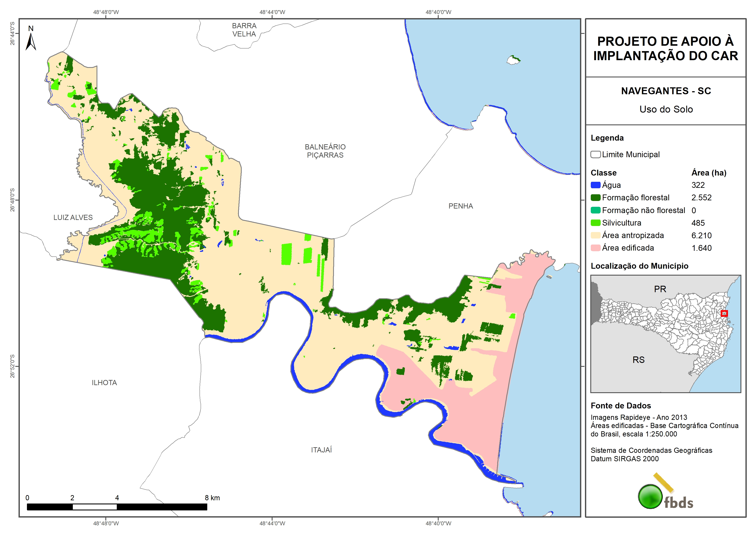Click the scale bar 4 label
Screen dimensions: 756x535
point(117,498)
